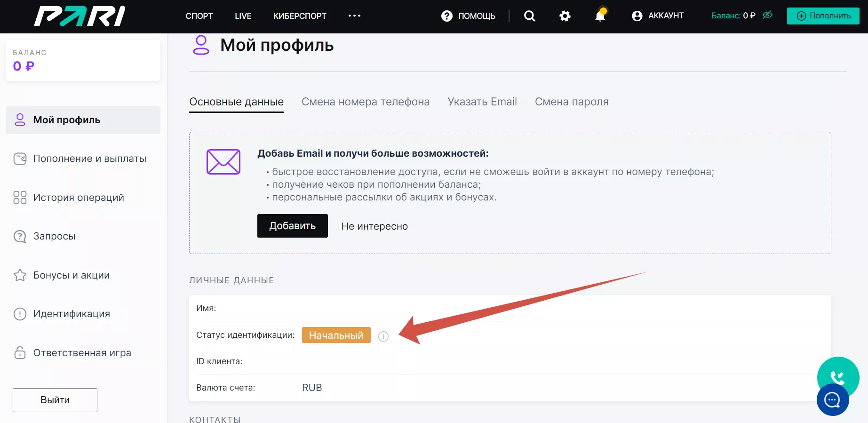
Task: Open ПОМОЩЬ help section
Action: pos(468,16)
